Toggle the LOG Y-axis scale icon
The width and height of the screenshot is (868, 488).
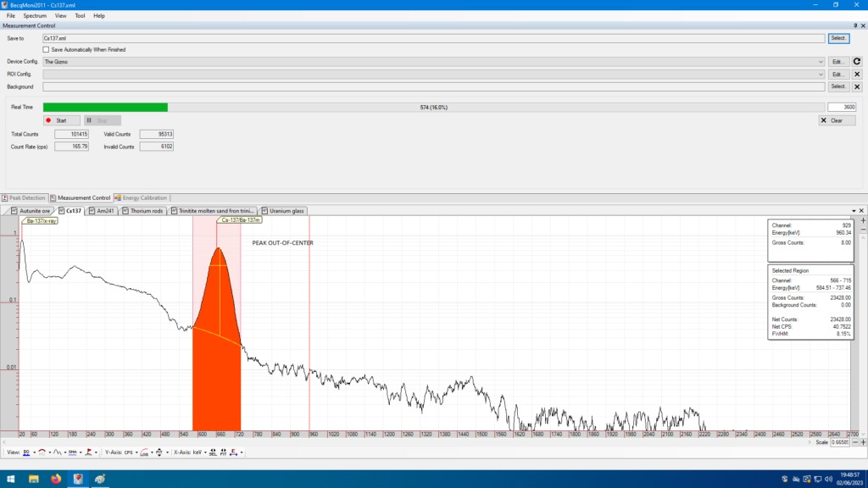tap(144, 452)
